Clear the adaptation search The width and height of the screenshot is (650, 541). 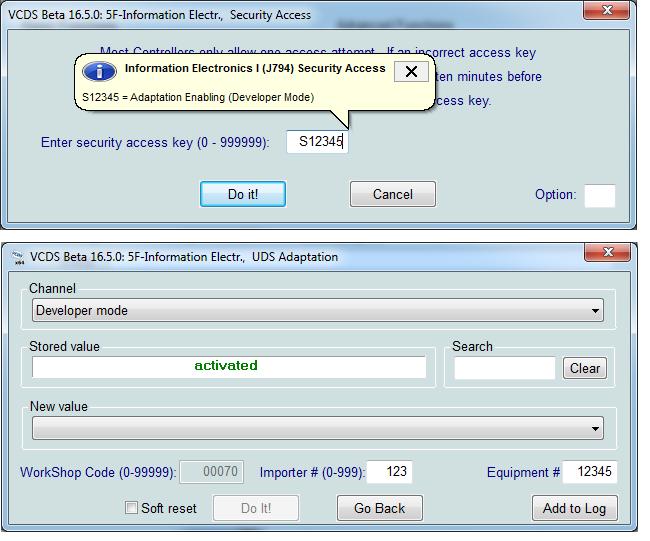coord(585,368)
